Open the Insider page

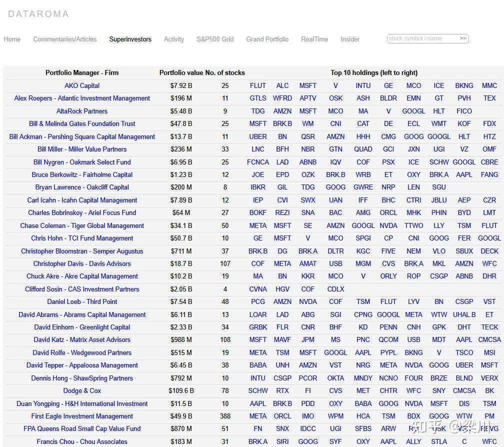click(x=350, y=39)
